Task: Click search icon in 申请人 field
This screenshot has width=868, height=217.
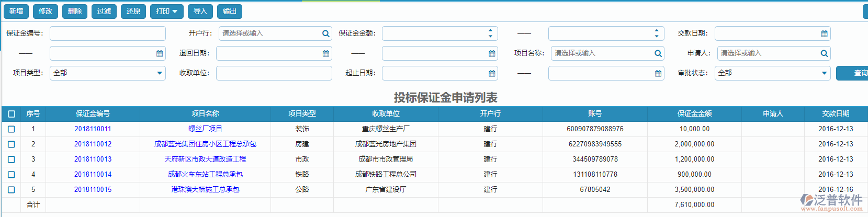Action: coord(824,53)
